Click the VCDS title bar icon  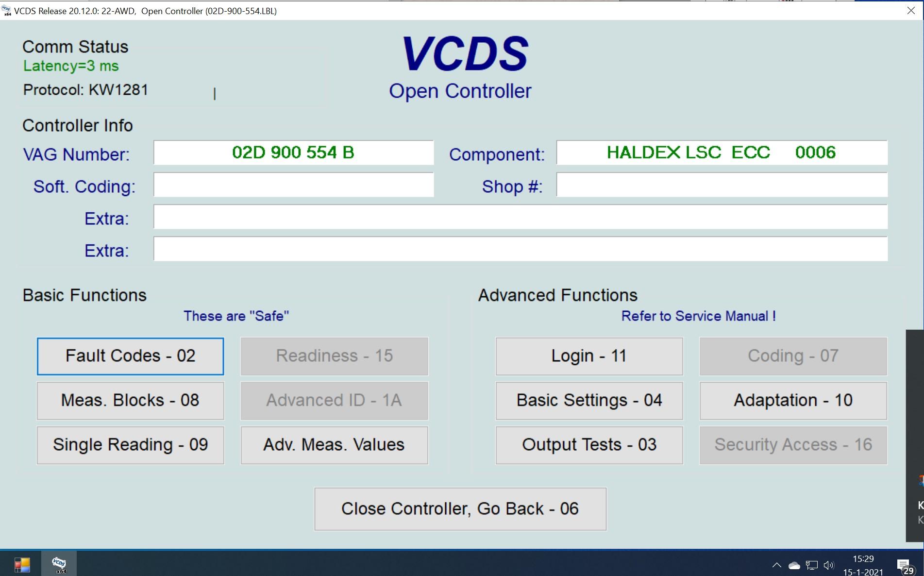(x=7, y=11)
